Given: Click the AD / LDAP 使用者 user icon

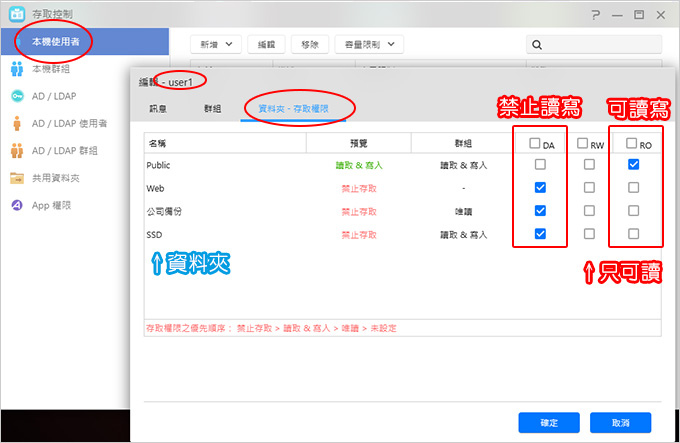Looking at the screenshot, I should click(17, 124).
